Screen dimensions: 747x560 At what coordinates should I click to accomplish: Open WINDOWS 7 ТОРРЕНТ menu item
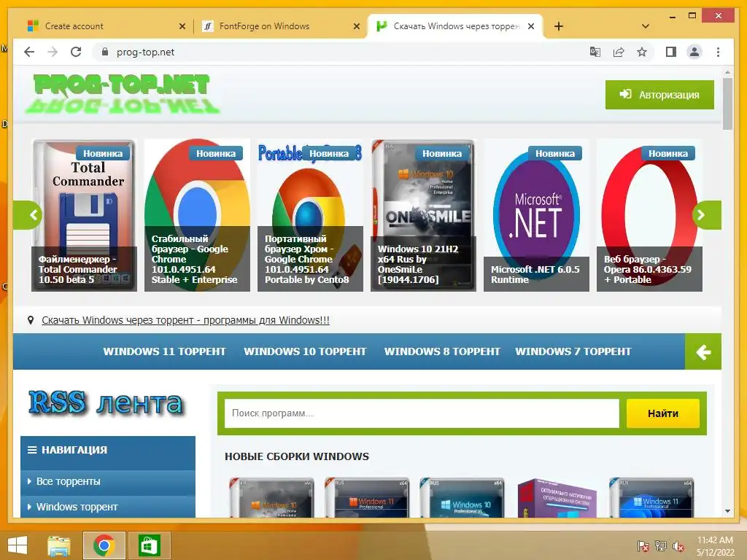click(x=573, y=351)
